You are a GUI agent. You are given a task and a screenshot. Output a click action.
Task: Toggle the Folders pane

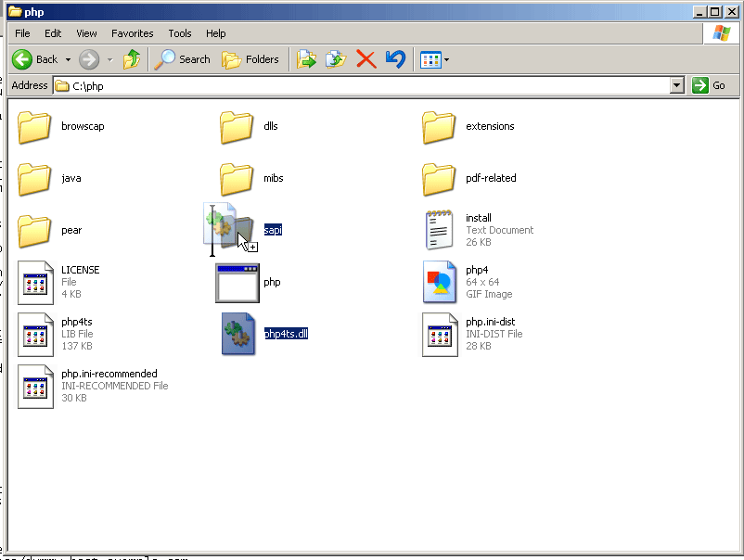250,59
